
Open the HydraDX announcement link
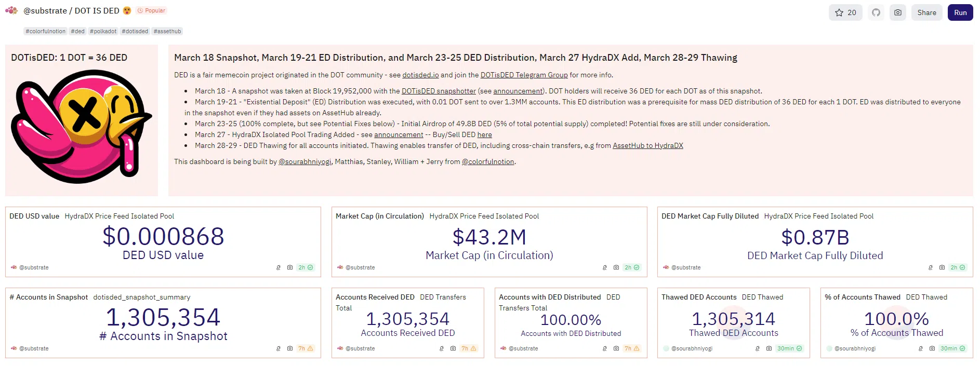coord(399,135)
